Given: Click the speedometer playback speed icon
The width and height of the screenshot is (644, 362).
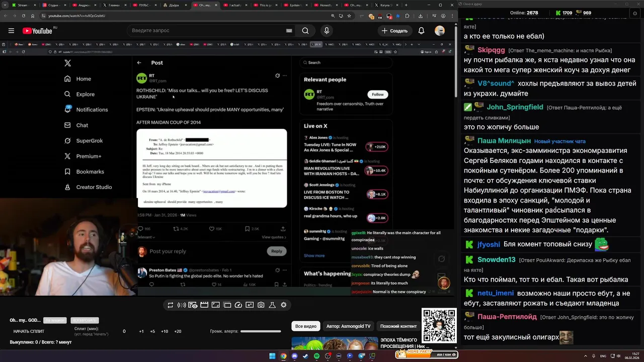Looking at the screenshot, I should pyautogui.click(x=238, y=305).
